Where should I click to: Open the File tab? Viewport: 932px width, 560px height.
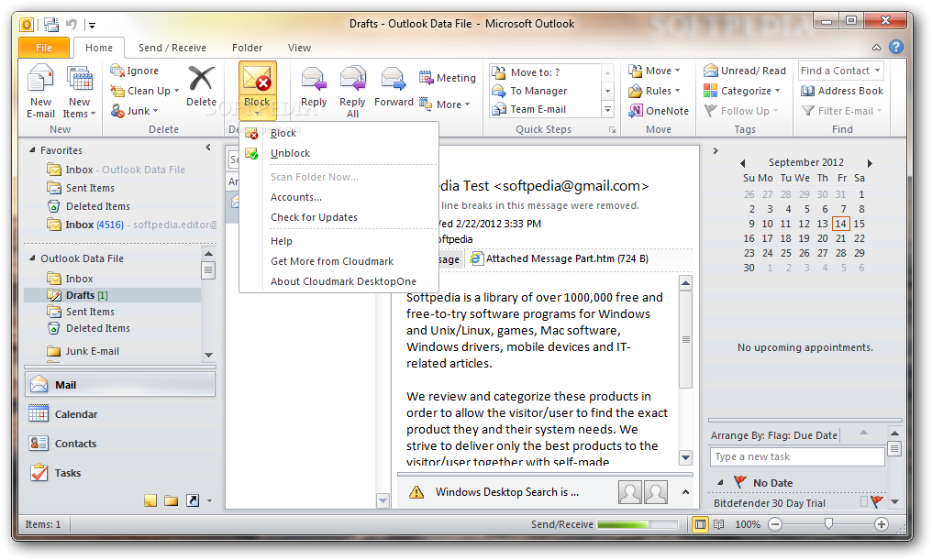tap(44, 48)
